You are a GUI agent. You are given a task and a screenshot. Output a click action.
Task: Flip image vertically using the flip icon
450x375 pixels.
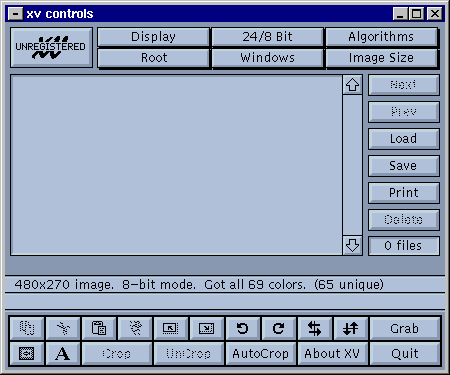click(350, 328)
